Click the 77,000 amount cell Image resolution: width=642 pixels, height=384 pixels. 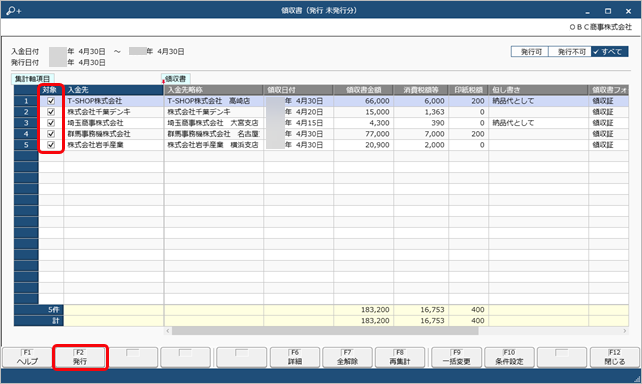point(364,134)
